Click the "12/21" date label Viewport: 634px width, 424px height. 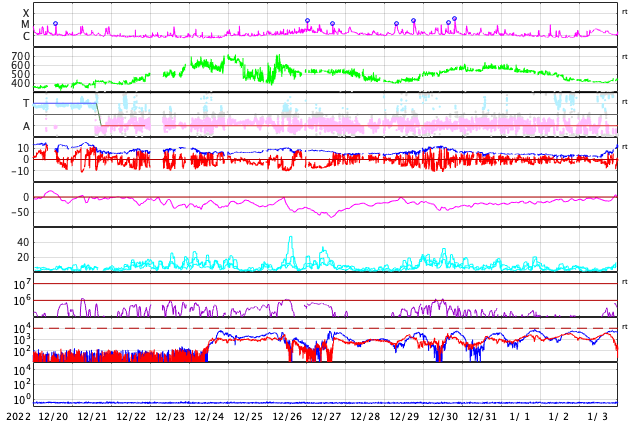click(x=92, y=416)
